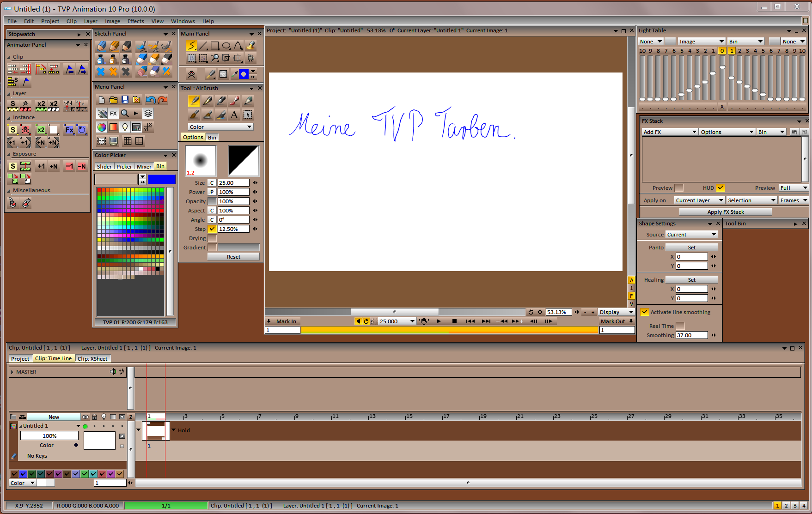Screen dimensions: 812x514
Task: Open the Effects menu
Action: tap(136, 21)
